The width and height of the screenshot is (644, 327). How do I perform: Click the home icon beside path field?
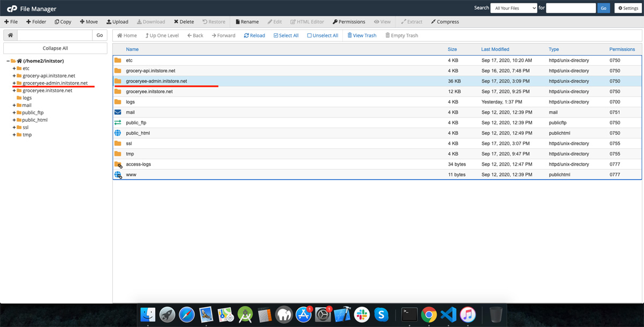(x=10, y=35)
